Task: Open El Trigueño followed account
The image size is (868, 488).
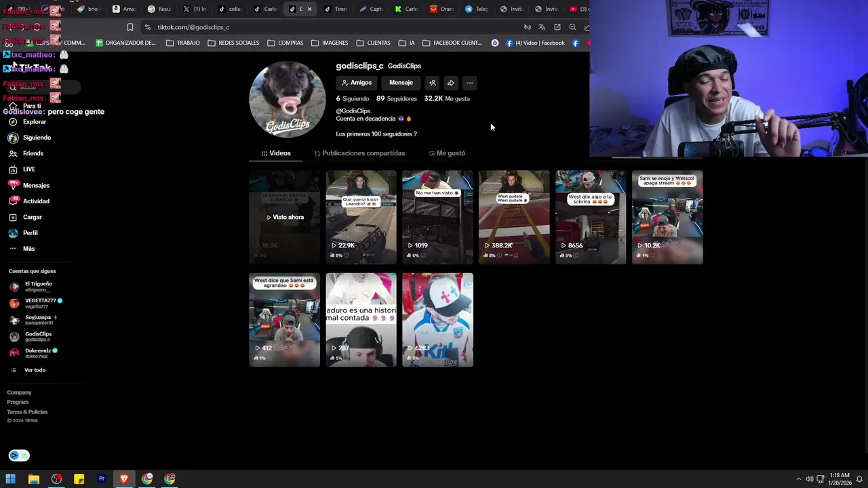Action: (x=31, y=287)
